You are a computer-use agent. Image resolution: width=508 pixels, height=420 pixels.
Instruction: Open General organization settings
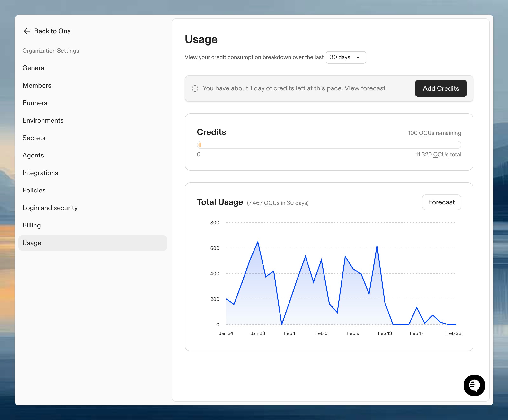point(34,68)
